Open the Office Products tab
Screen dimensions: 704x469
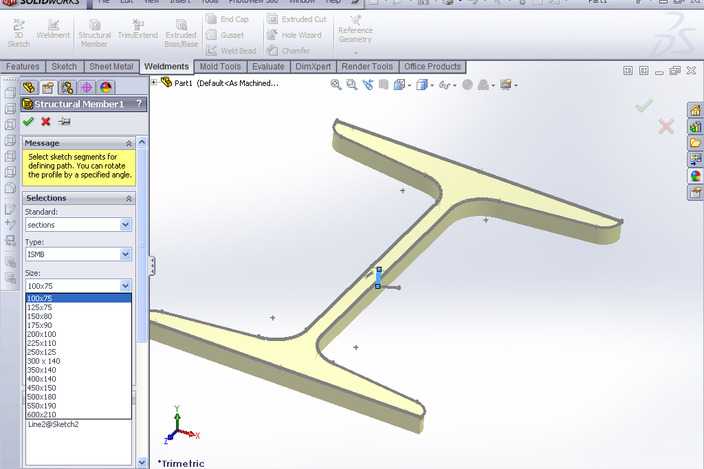pos(432,66)
